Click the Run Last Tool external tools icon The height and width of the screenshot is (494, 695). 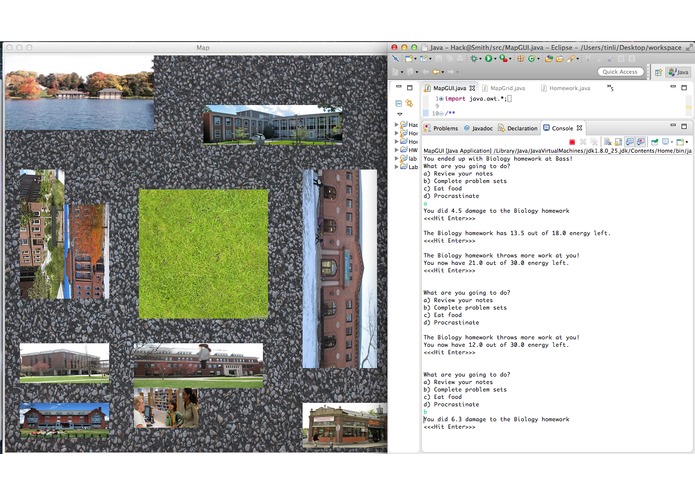pyautogui.click(x=504, y=58)
